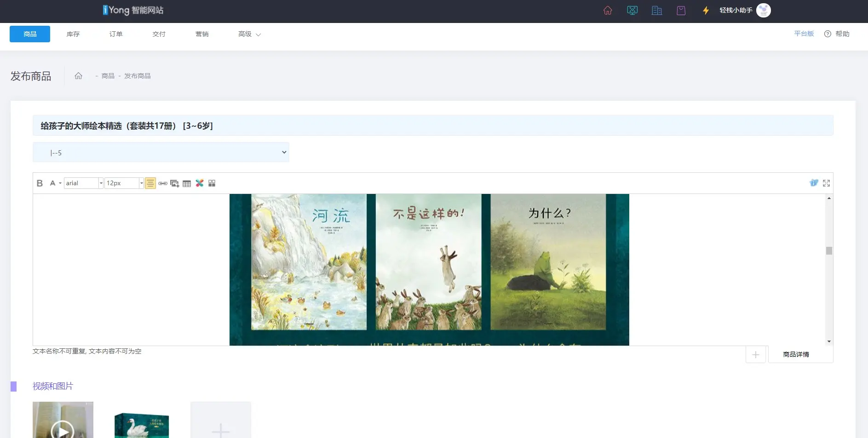The width and height of the screenshot is (868, 438).
Task: Click the lightning bolt icon
Action: [706, 11]
